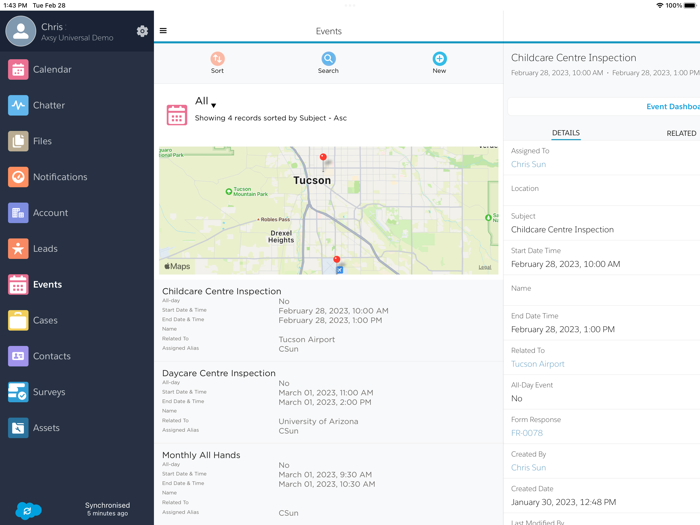Viewport: 700px width, 525px height.
Task: Open the Notifications icon
Action: [18, 177]
